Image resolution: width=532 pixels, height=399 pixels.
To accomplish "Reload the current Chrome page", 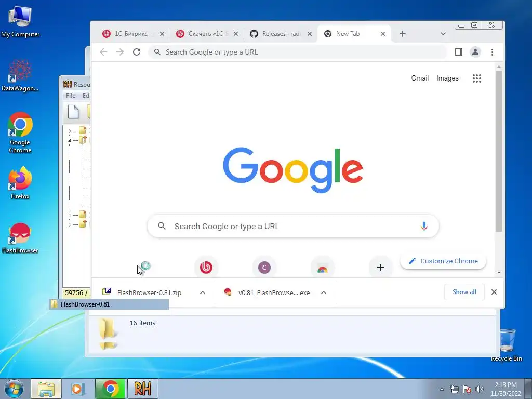I will (137, 52).
